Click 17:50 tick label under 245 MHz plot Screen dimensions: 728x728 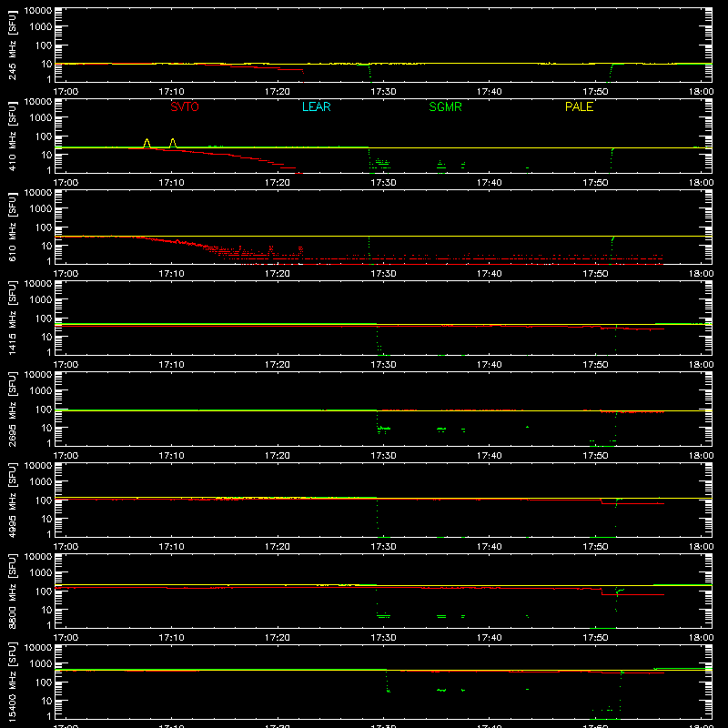pyautogui.click(x=595, y=92)
